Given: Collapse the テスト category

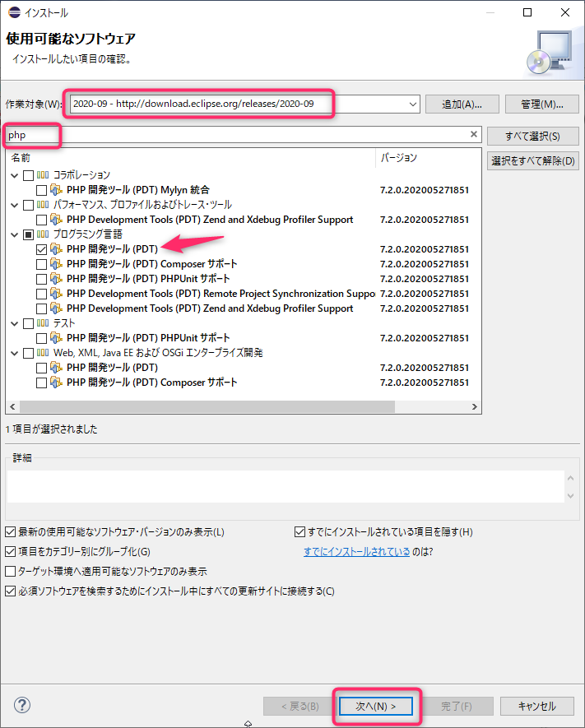Looking at the screenshot, I should pyautogui.click(x=14, y=323).
